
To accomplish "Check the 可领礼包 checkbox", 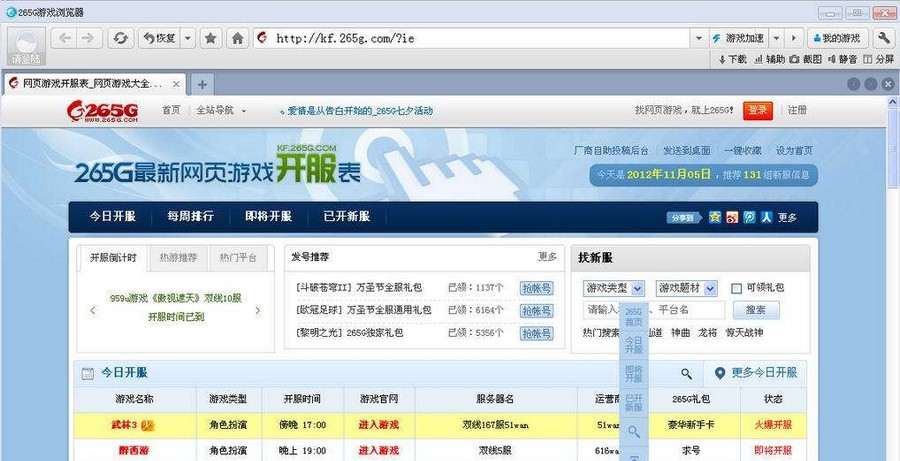I will coord(736,288).
